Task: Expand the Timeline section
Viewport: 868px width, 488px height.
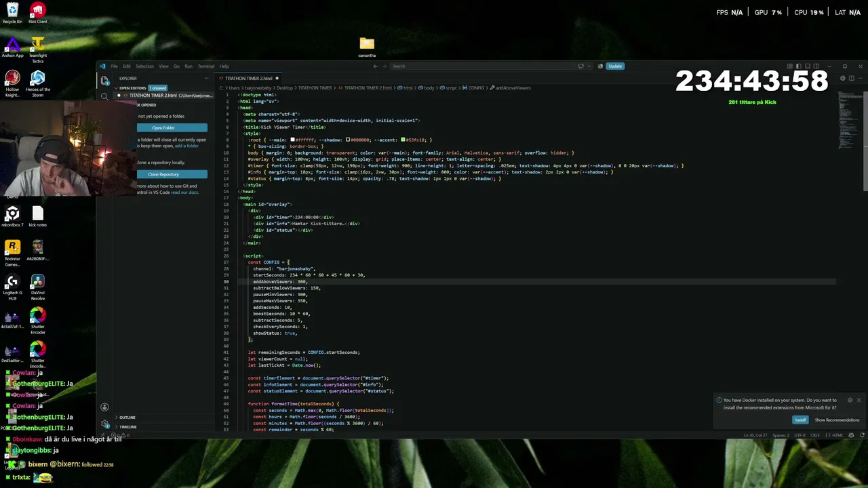Action: (x=127, y=427)
